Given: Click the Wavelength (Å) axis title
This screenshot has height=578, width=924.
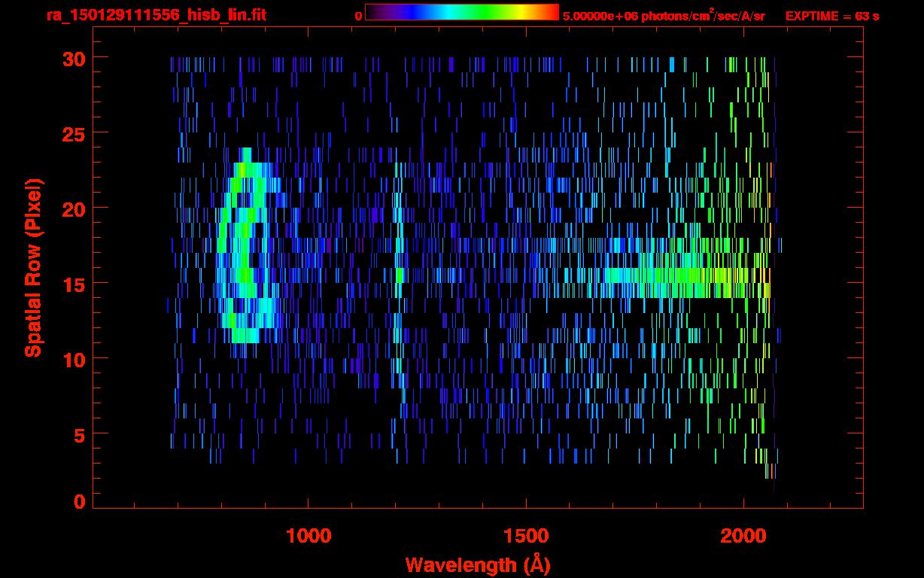Looking at the screenshot, I should click(x=478, y=564).
